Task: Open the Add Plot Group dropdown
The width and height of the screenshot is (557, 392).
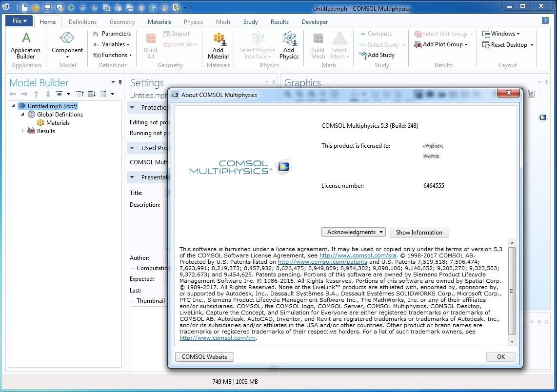Action: (441, 44)
